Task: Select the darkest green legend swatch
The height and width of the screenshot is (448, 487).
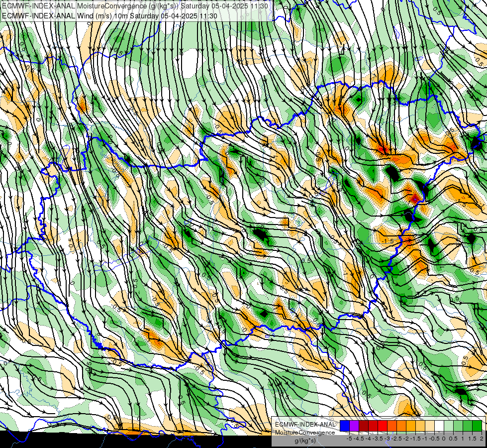Action: click(477, 426)
